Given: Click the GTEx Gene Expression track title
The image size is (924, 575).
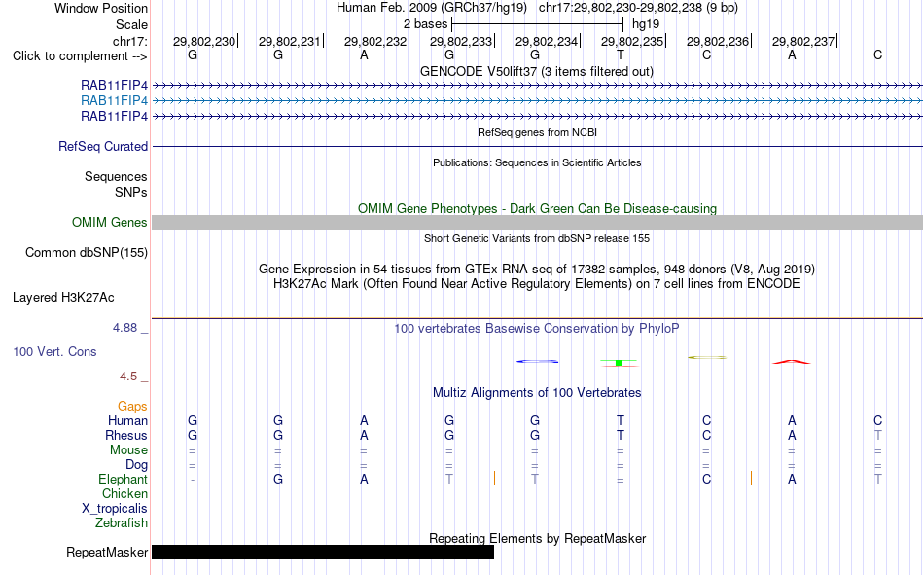Looking at the screenshot, I should tap(537, 269).
